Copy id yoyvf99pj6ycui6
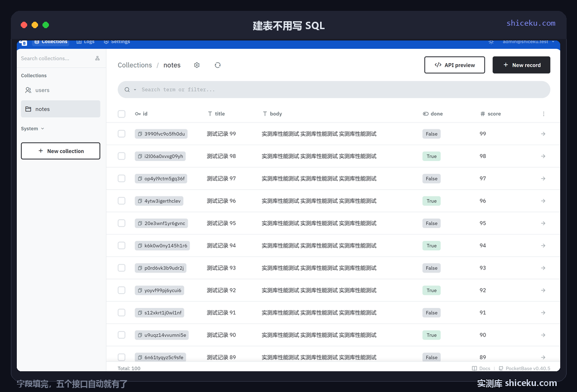The width and height of the screenshot is (577, 392). 140,290
